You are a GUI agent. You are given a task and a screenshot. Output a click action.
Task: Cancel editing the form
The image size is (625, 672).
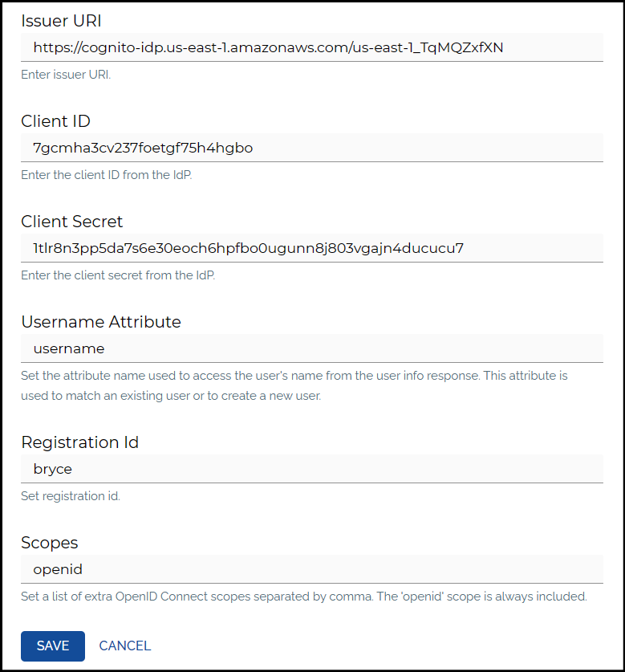pos(124,646)
